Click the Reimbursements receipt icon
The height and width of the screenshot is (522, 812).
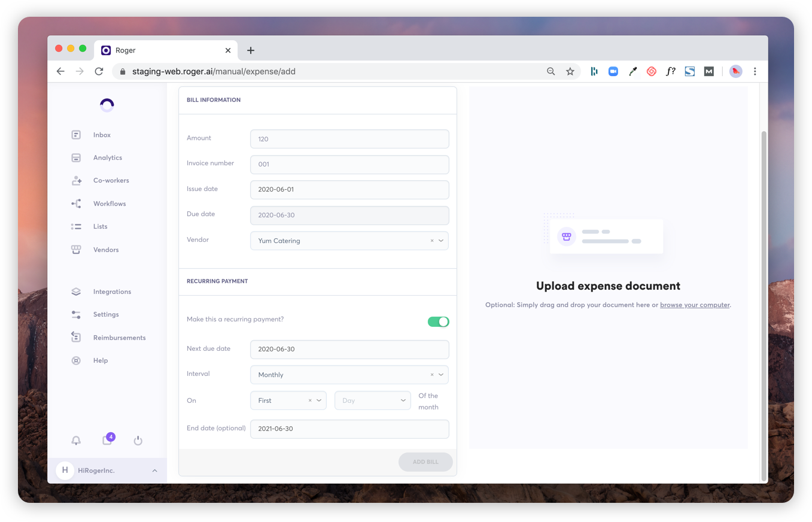tap(76, 338)
